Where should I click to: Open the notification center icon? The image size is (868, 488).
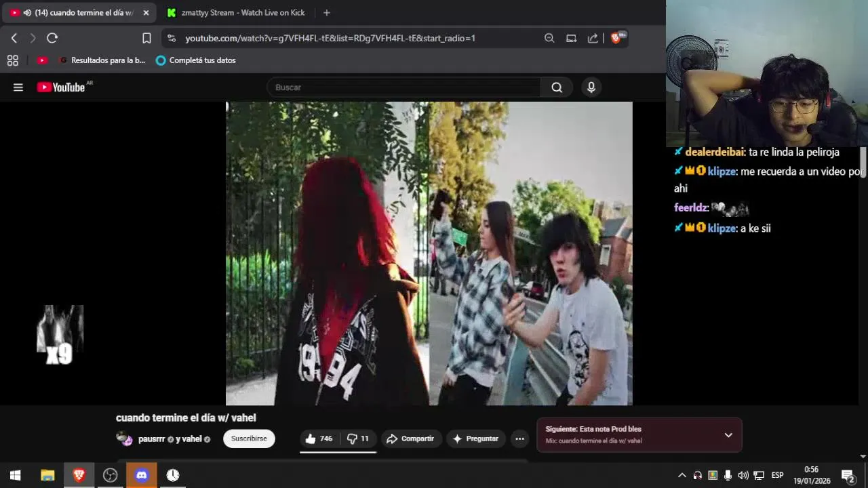[x=848, y=475]
